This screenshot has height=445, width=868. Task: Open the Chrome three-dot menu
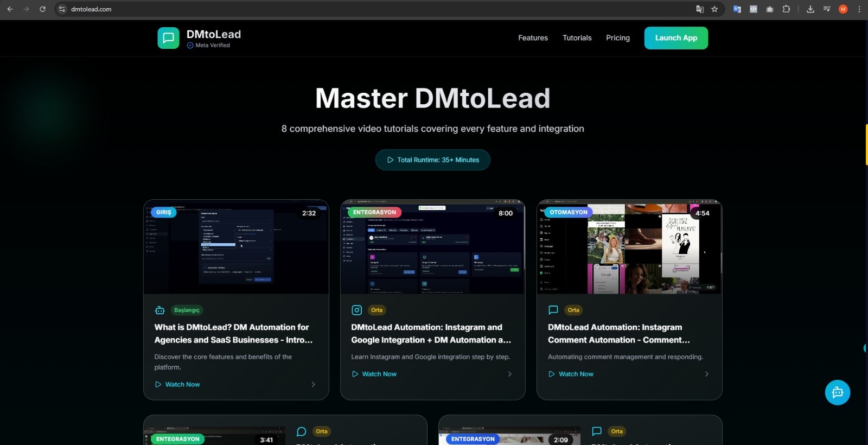click(x=859, y=9)
